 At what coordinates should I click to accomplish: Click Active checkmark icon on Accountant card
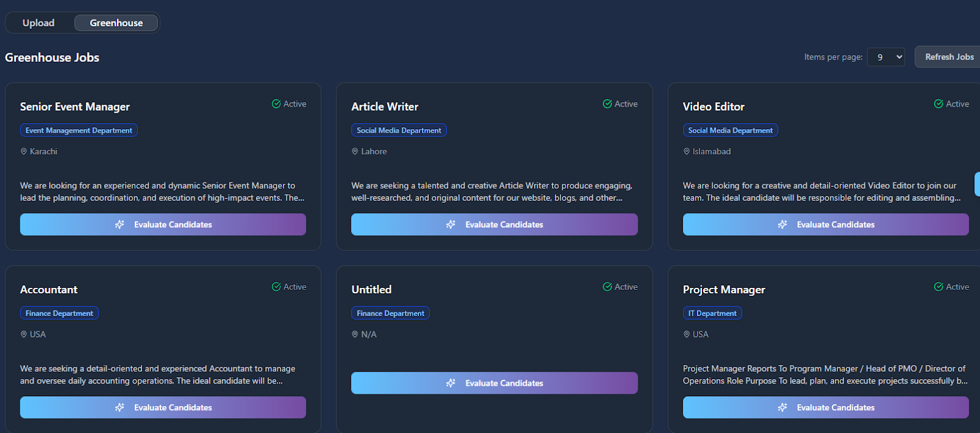click(x=276, y=287)
